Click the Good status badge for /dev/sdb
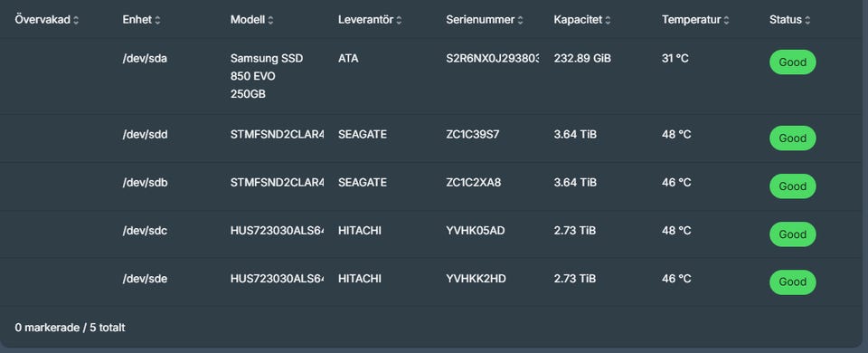The image size is (868, 353). 793,186
